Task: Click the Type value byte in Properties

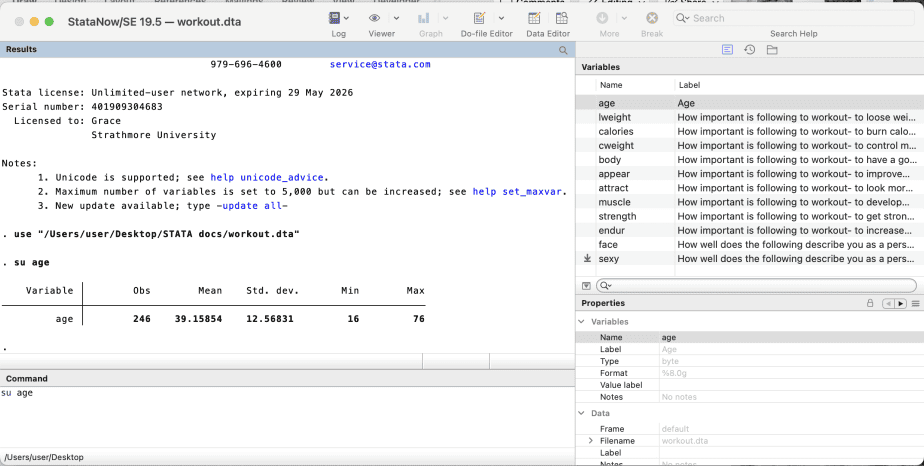Action: pos(670,361)
